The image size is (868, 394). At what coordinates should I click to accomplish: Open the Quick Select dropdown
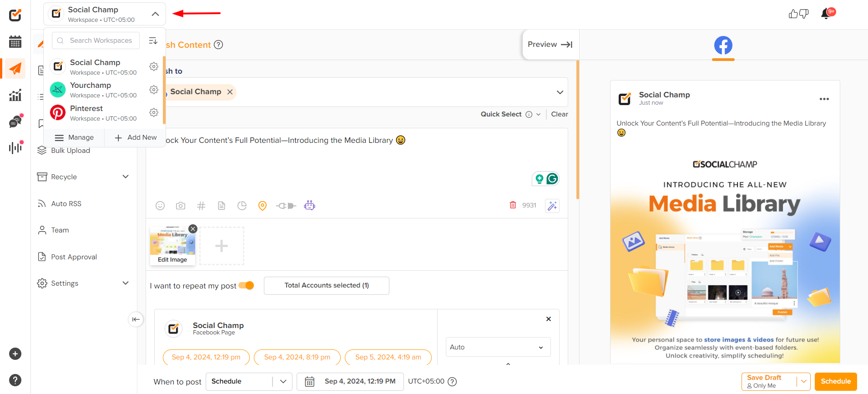pos(510,114)
